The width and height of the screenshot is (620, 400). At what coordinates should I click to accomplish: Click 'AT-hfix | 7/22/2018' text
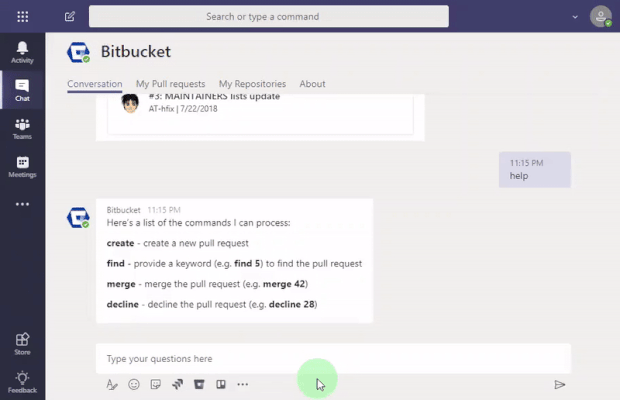tap(183, 109)
